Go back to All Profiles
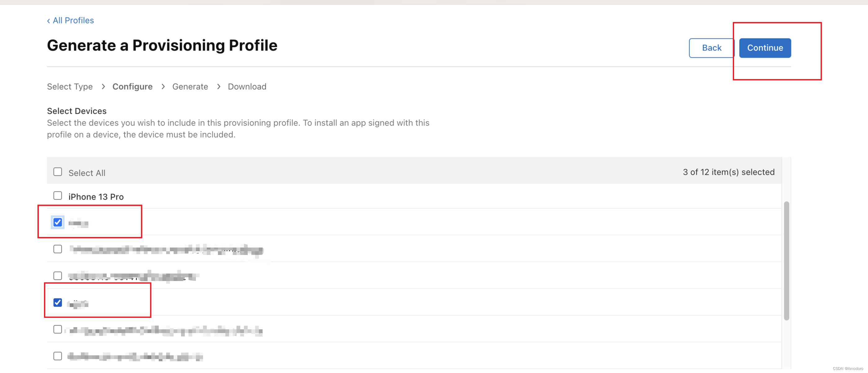The width and height of the screenshot is (868, 373). (70, 20)
